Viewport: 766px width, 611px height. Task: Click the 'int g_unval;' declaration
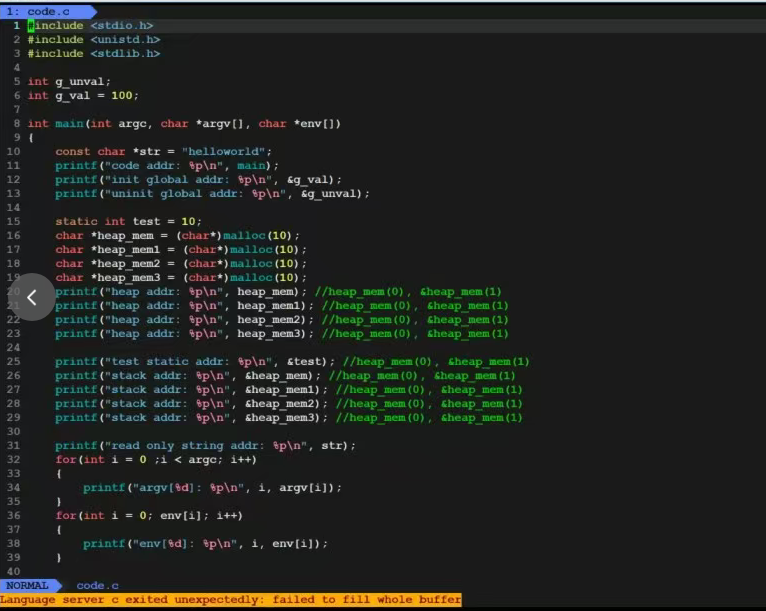click(69, 82)
